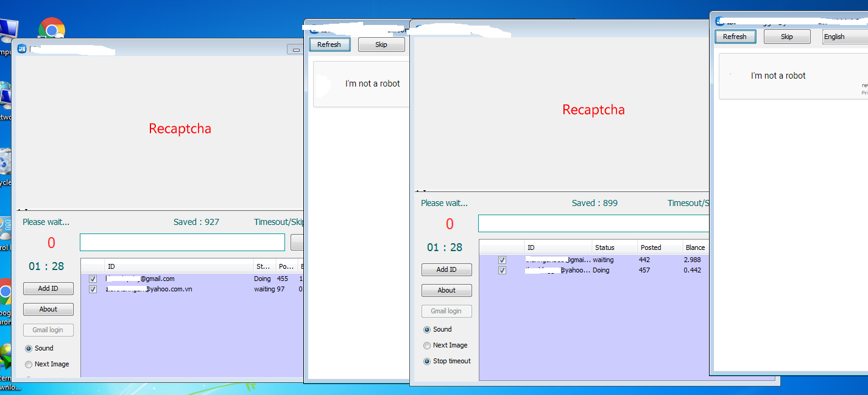
Task: Focus the answer text field in Saved 899 window
Action: (594, 223)
